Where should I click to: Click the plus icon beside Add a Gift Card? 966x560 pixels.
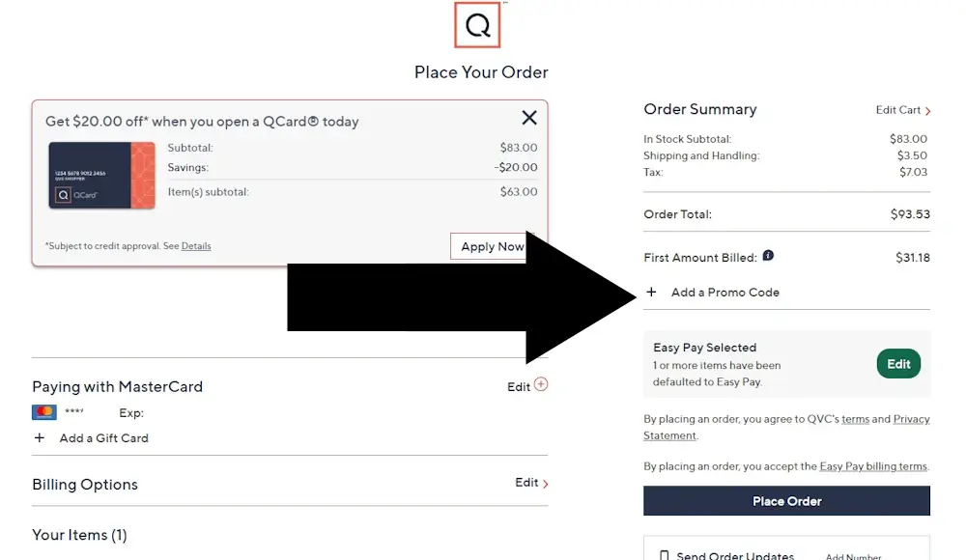click(40, 437)
